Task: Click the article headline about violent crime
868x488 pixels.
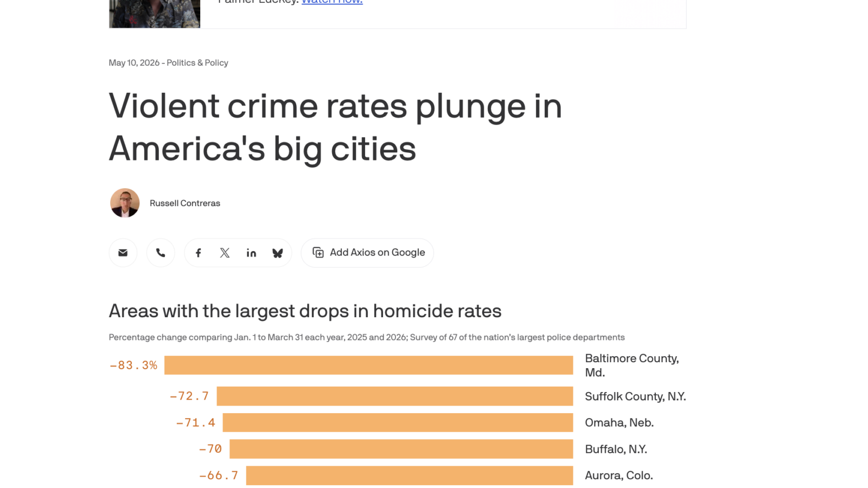Action: [335, 127]
